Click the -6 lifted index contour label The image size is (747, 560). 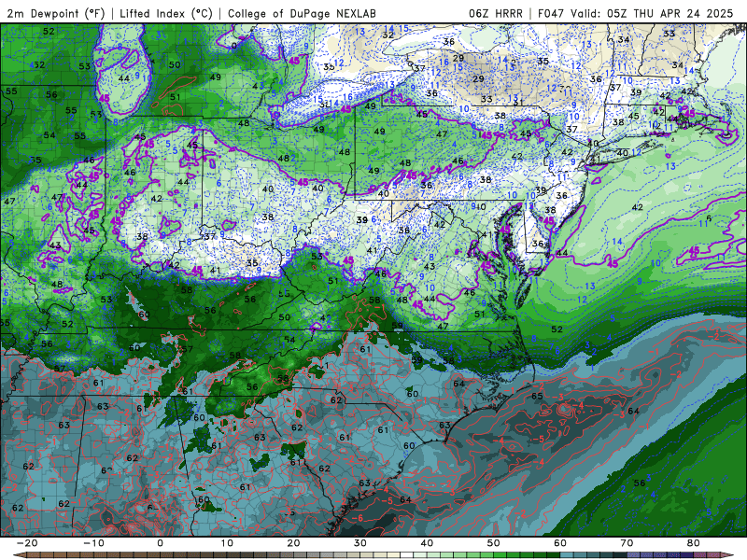point(358,518)
